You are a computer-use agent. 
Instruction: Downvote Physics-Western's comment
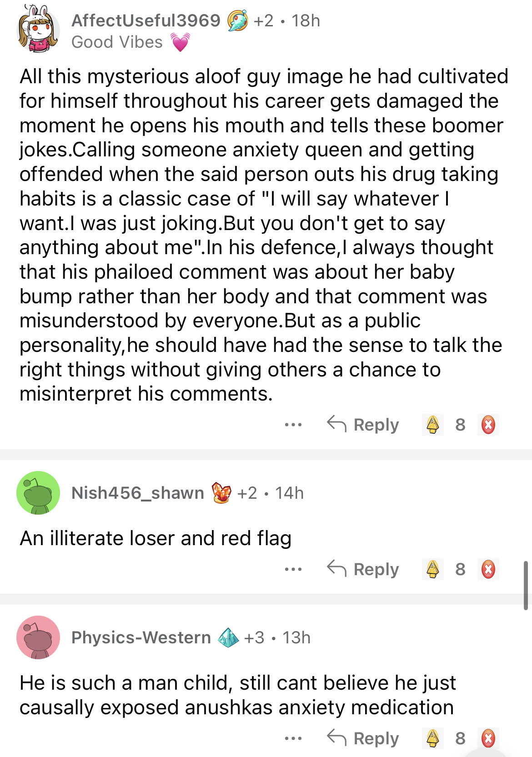(488, 738)
